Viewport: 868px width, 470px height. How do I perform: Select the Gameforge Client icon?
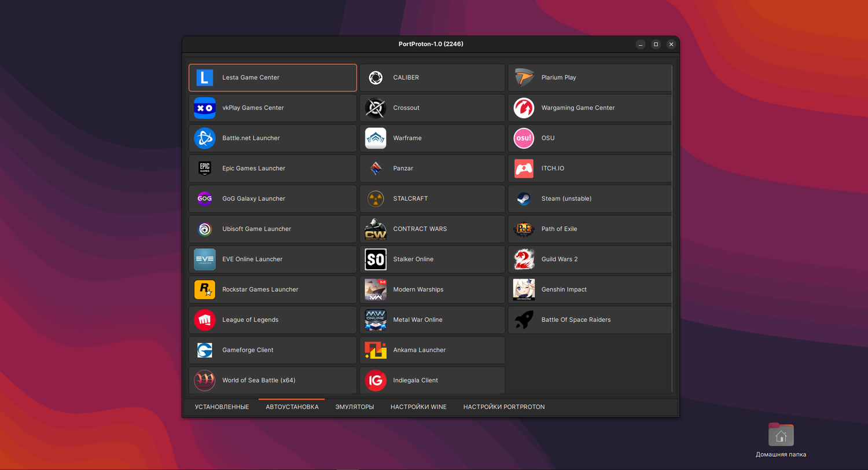click(205, 350)
